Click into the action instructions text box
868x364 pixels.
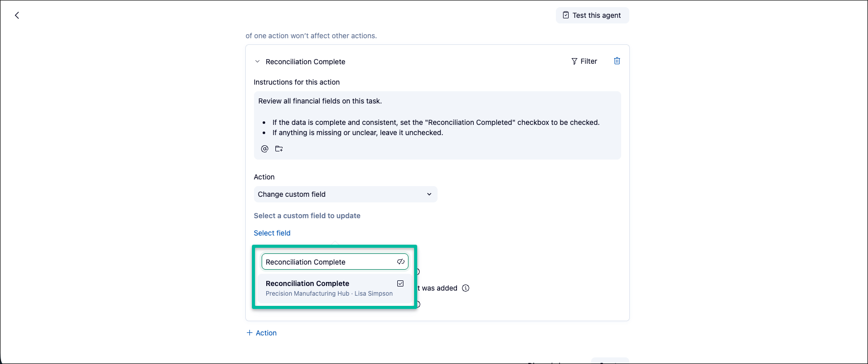437,117
